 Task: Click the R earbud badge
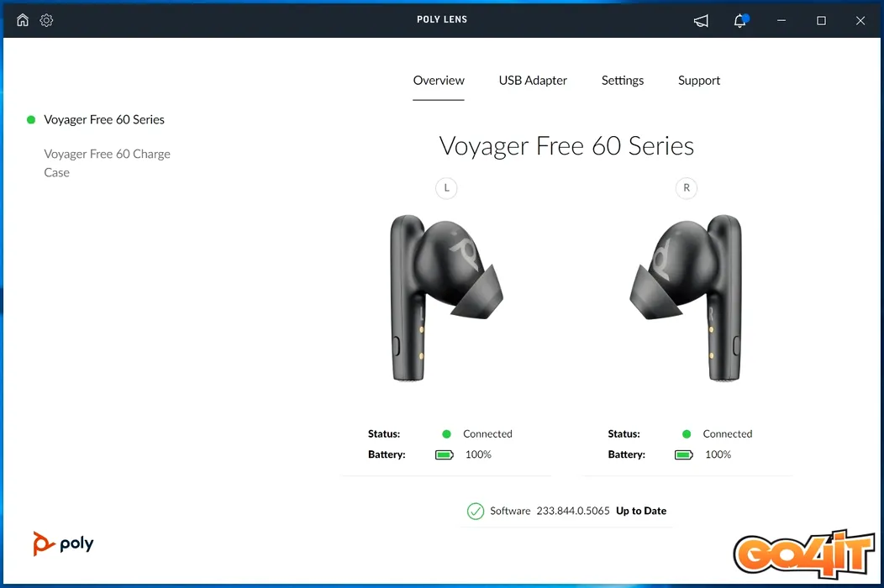687,187
